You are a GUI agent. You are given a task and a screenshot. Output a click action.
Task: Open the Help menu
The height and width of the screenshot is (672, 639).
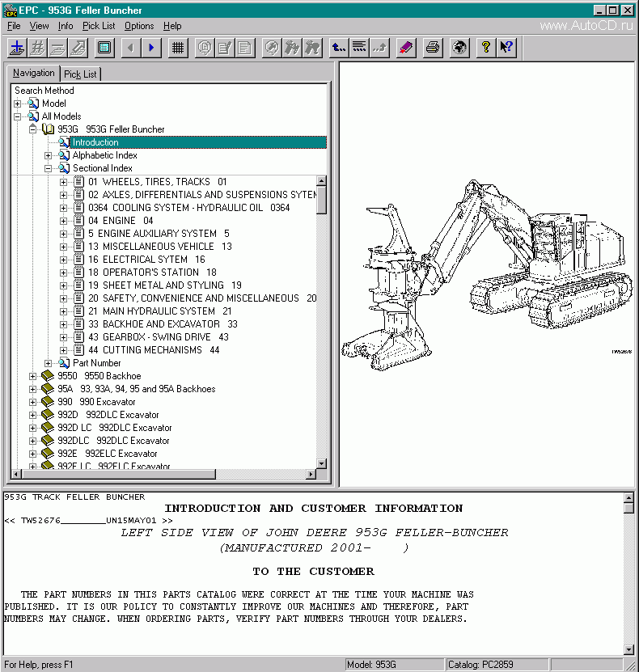click(172, 26)
